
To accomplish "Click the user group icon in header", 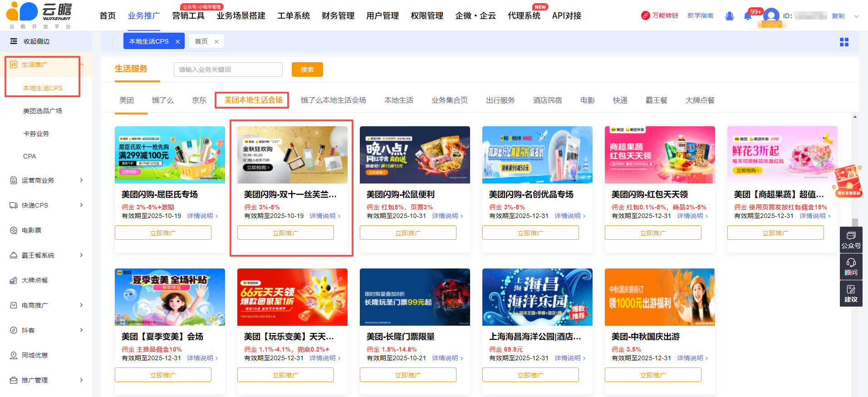I will click(x=729, y=16).
